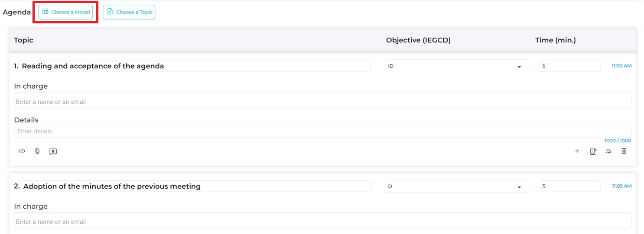Click the 11:00 AM start time label

pyautogui.click(x=621, y=66)
